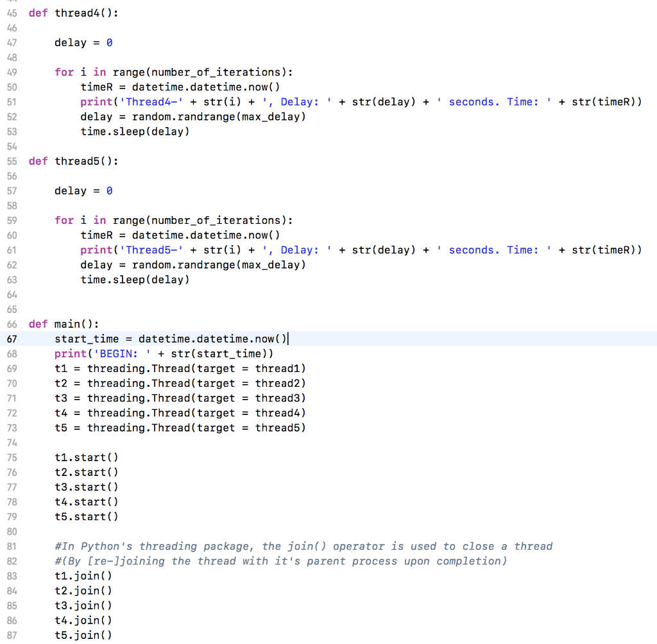
Task: Click line number 45 in the gutter
Action: [12, 13]
